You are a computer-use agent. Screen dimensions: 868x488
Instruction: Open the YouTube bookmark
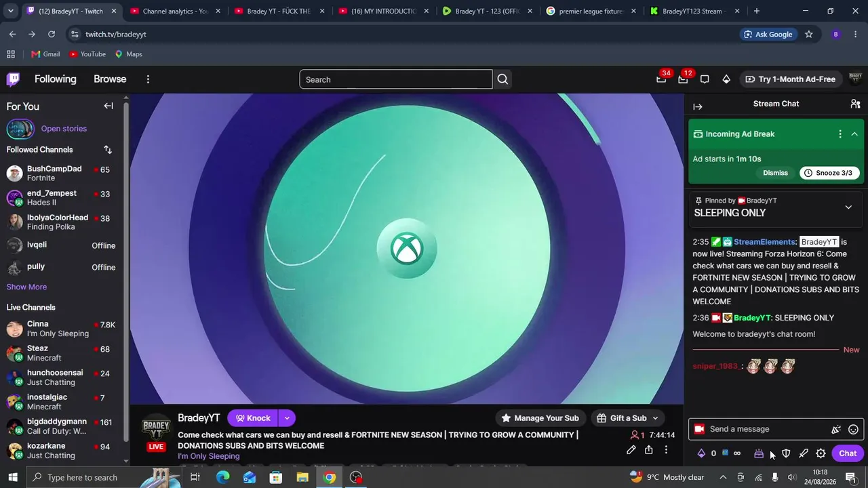(87, 54)
